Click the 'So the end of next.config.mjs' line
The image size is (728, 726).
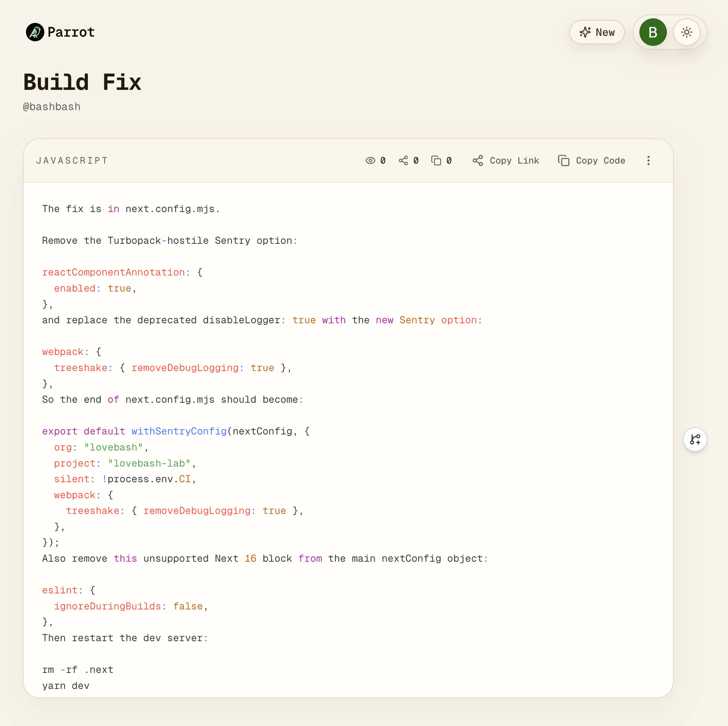(173, 400)
